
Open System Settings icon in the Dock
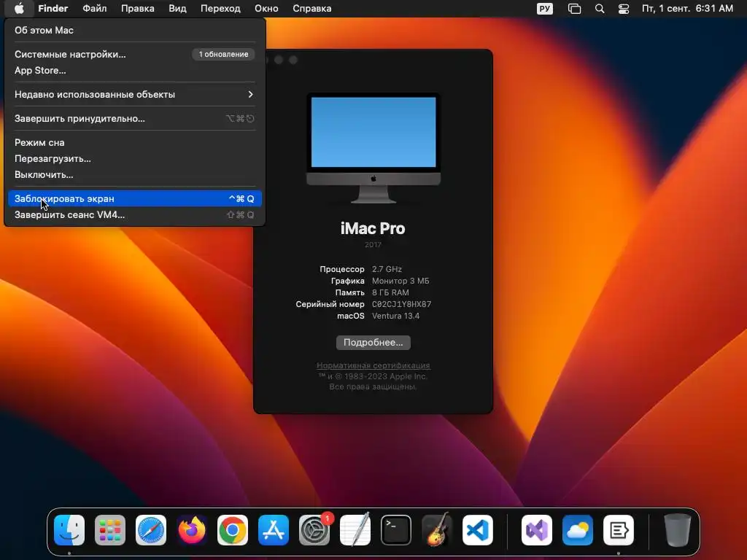(x=314, y=529)
